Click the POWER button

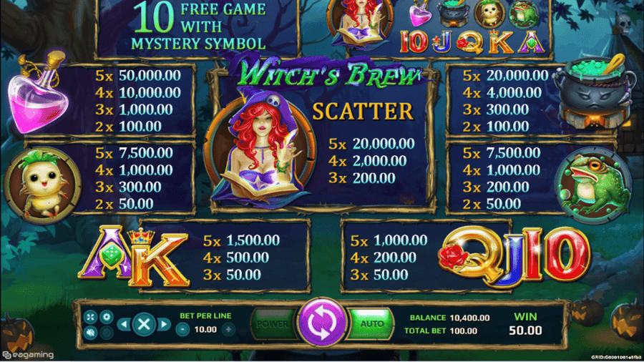pos(273,324)
